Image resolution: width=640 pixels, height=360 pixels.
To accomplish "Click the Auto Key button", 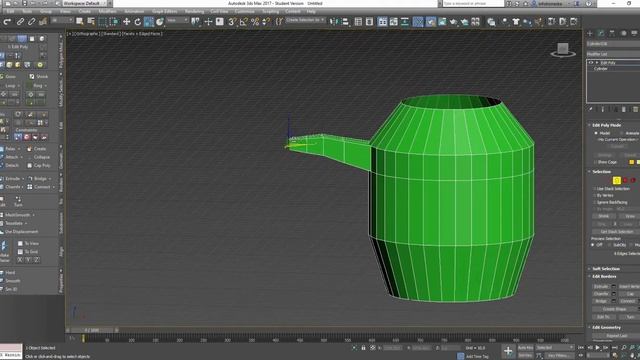I will 525,348.
